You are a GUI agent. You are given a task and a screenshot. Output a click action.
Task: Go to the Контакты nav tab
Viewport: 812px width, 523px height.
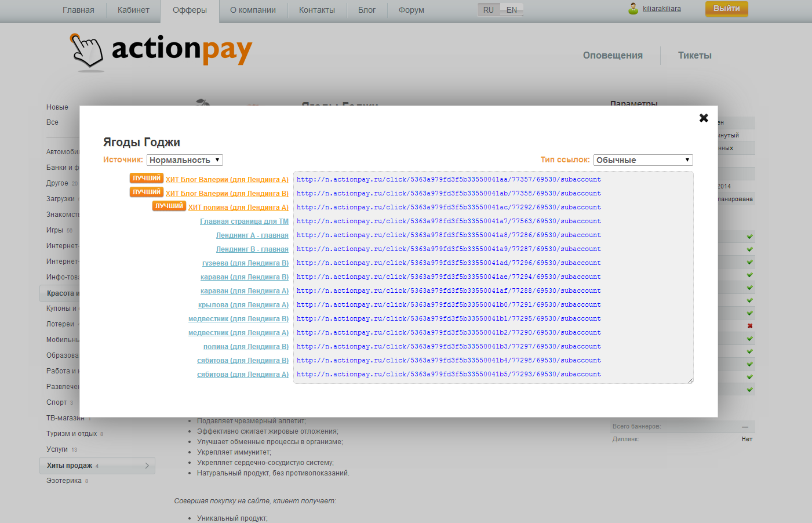[x=317, y=10]
